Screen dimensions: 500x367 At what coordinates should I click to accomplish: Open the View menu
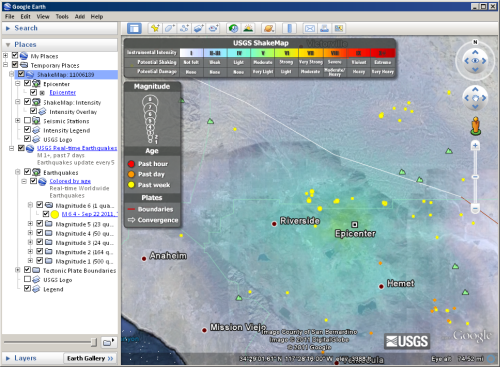point(43,16)
